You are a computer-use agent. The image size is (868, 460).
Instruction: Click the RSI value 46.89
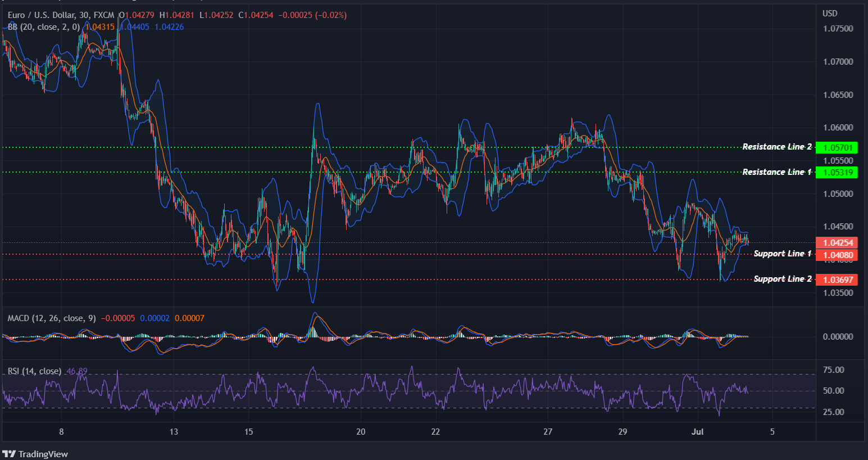tap(77, 371)
